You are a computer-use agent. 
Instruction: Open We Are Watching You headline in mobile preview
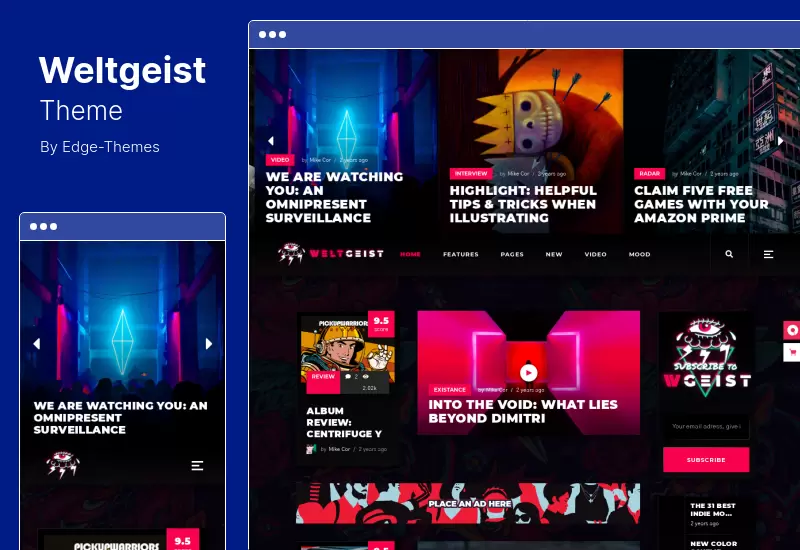click(x=120, y=417)
